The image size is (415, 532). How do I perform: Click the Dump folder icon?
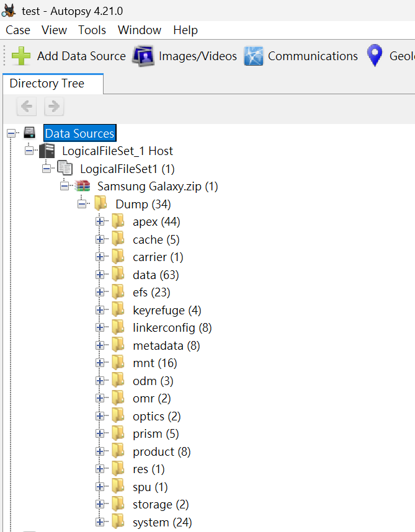100,203
